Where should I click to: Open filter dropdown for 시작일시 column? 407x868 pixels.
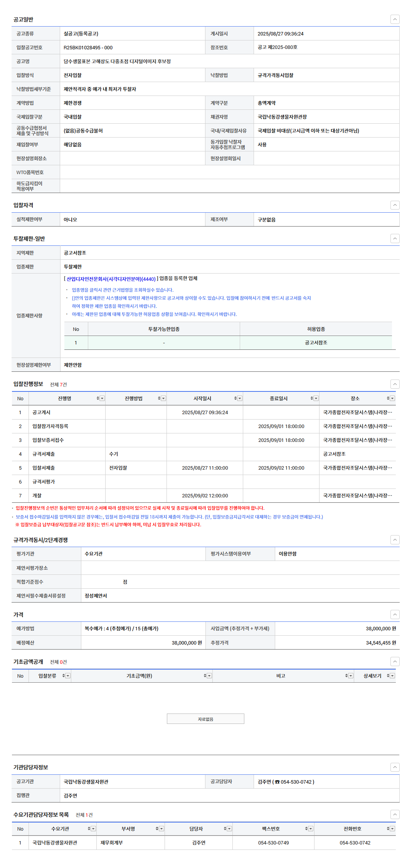click(x=240, y=398)
